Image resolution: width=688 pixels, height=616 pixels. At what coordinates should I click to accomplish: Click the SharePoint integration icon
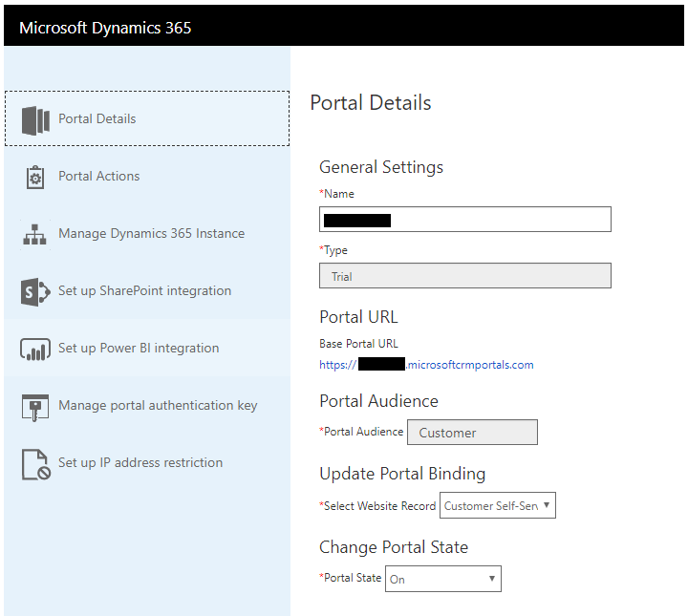[x=35, y=291]
